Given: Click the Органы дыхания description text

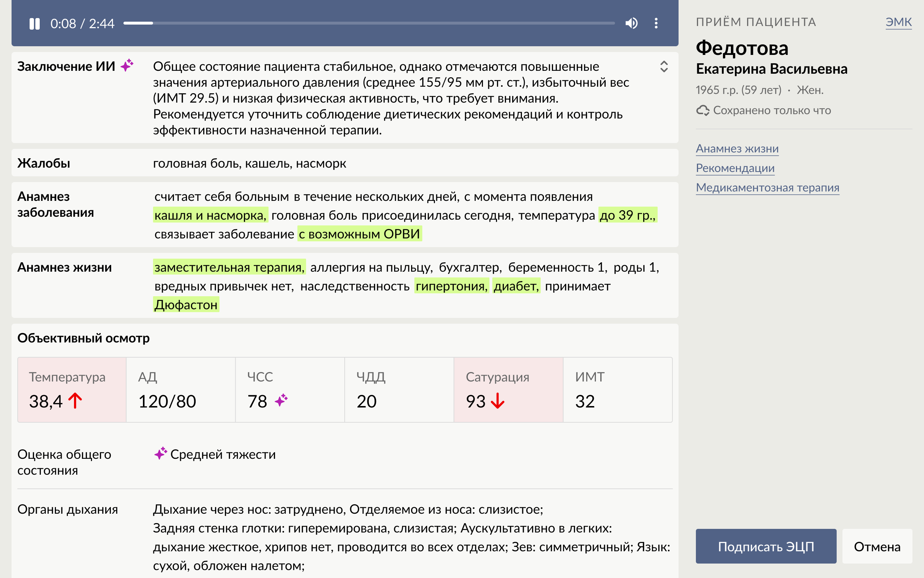Looking at the screenshot, I should tap(411, 538).
